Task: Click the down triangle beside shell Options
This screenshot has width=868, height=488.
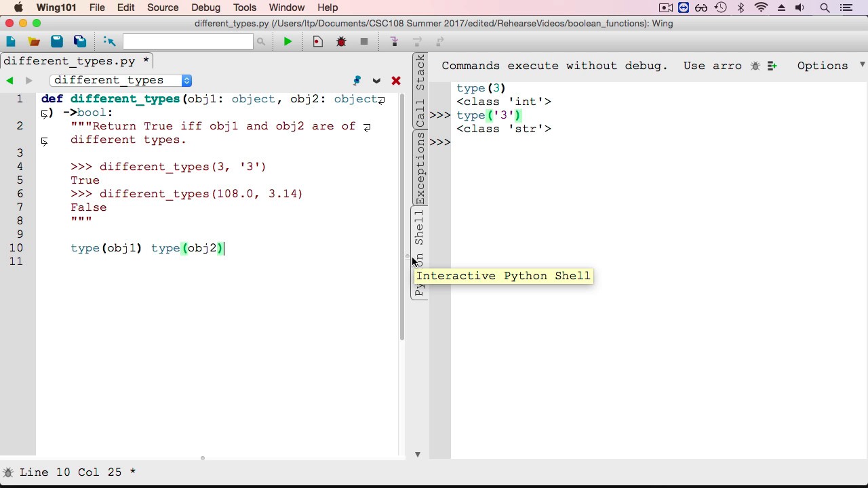Action: tap(862, 65)
